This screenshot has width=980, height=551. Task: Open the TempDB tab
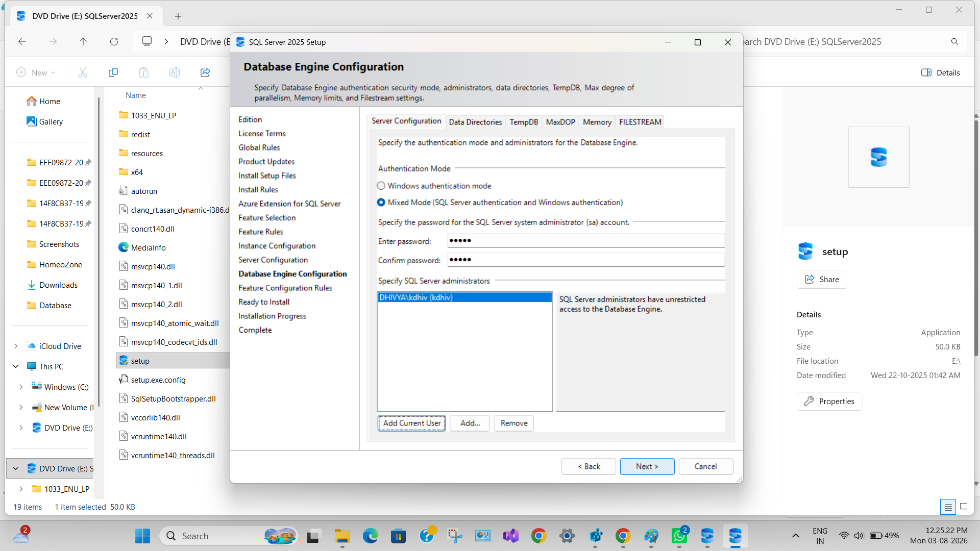[x=524, y=122]
